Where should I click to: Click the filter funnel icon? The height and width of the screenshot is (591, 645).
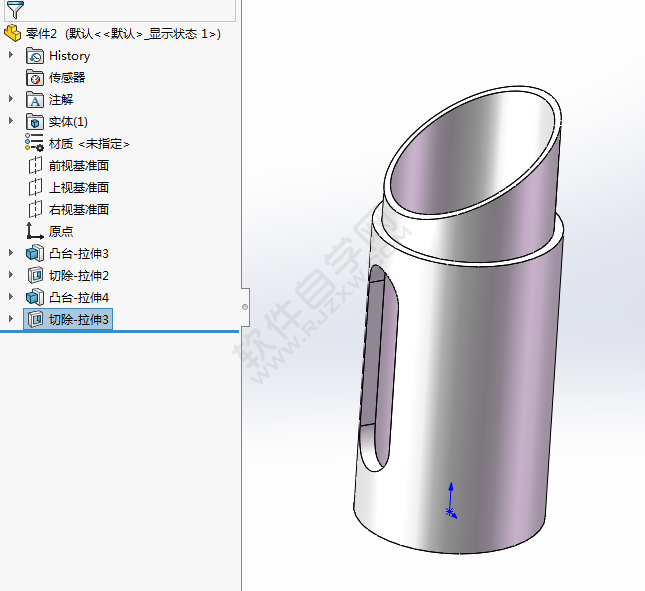(15, 9)
